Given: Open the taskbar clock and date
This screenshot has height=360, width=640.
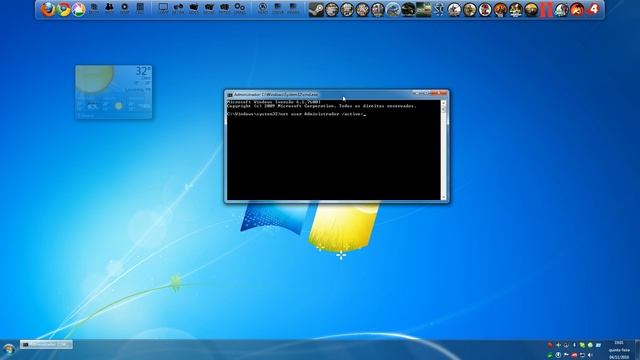Looking at the screenshot, I should (619, 350).
